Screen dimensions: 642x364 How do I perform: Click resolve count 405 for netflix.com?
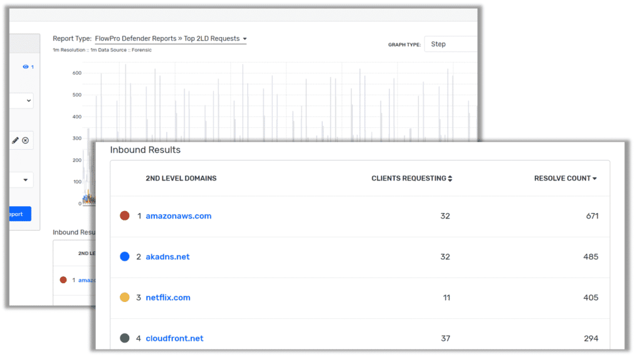(x=591, y=298)
